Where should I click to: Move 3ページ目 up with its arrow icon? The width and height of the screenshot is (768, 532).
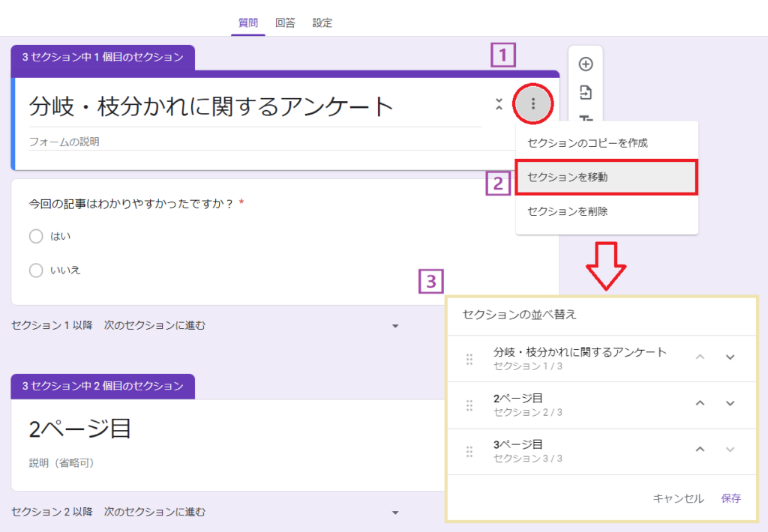700,450
